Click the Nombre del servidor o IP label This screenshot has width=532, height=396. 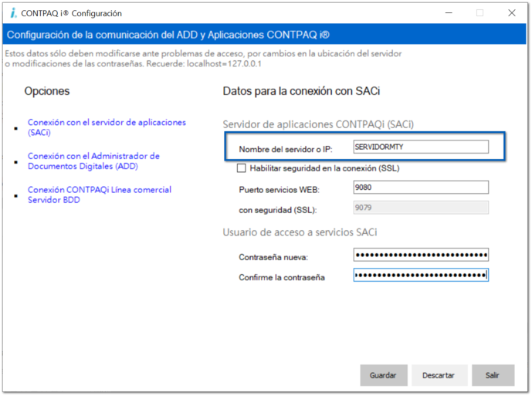286,149
